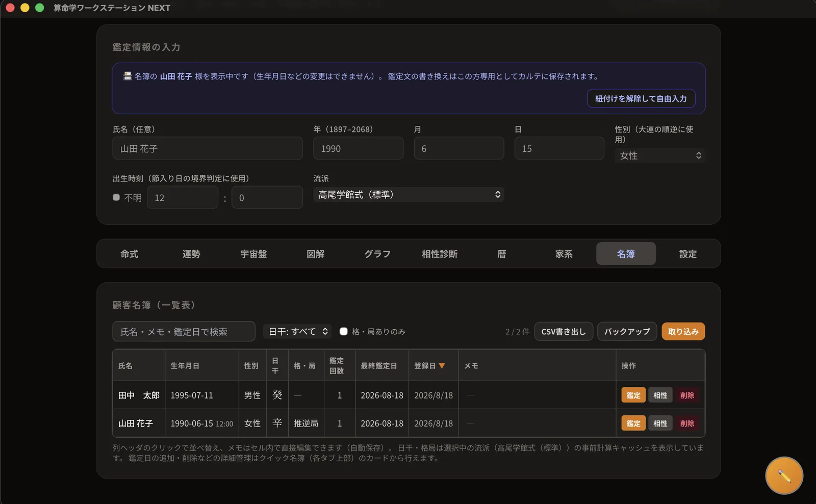Screen dimensions: 816x504
Task: Click the 2 / 2 件 count label
Action: pyautogui.click(x=517, y=332)
